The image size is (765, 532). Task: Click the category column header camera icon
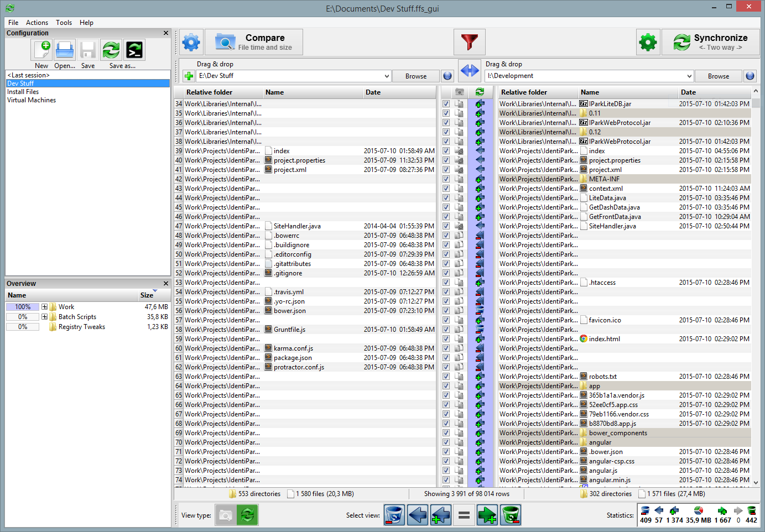459,92
